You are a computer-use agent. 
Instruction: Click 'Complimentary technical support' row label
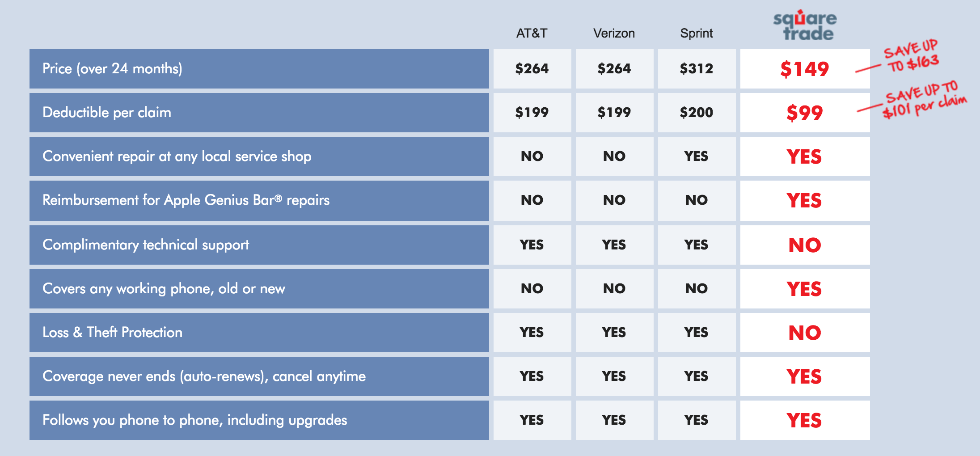point(146,245)
